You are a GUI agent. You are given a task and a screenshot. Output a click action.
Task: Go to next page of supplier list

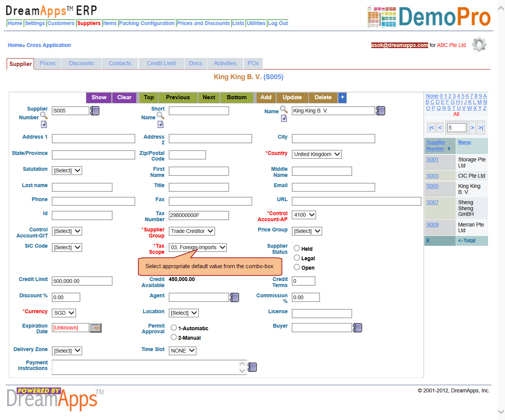(x=472, y=128)
